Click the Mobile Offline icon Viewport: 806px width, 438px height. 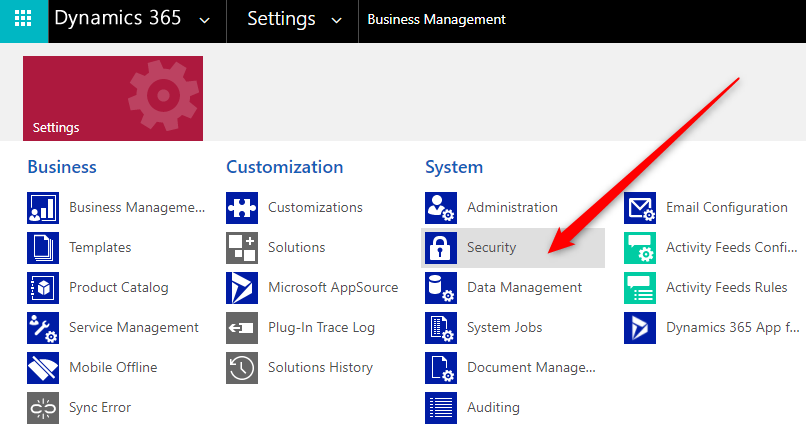(43, 368)
